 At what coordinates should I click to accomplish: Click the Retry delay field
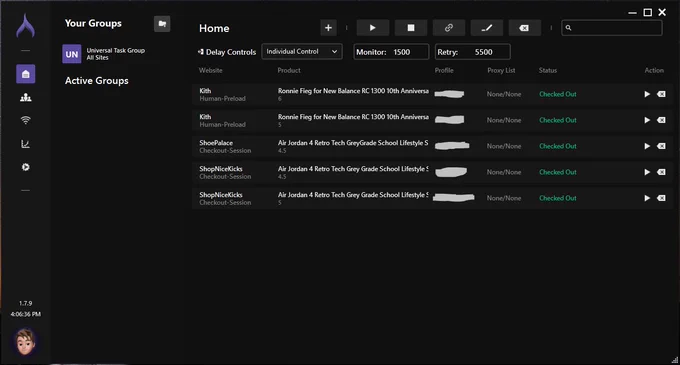coord(473,52)
